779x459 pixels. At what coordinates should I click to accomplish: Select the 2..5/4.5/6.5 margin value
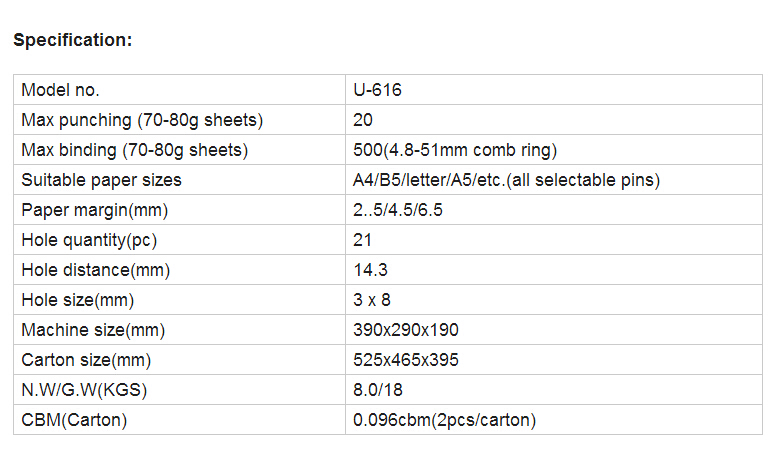tap(398, 210)
